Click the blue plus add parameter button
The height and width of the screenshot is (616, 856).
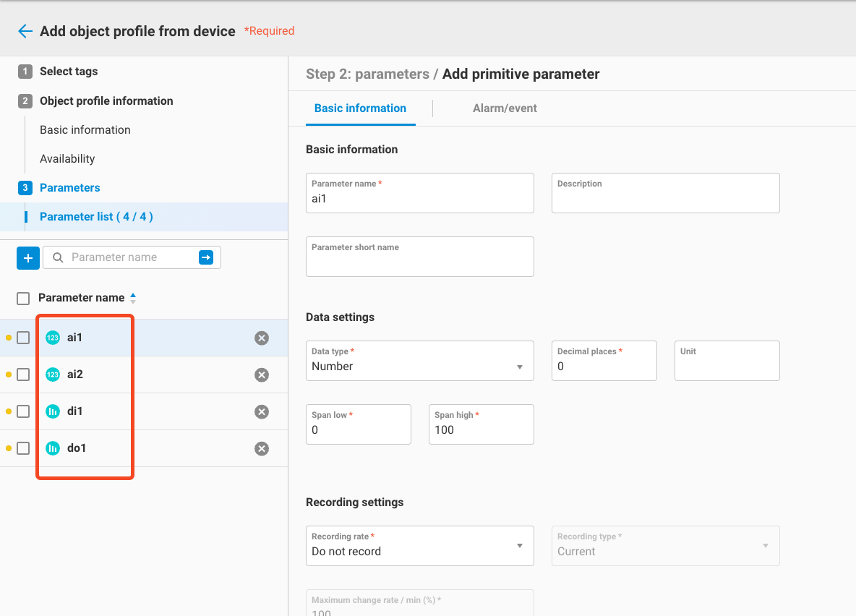[x=28, y=257]
